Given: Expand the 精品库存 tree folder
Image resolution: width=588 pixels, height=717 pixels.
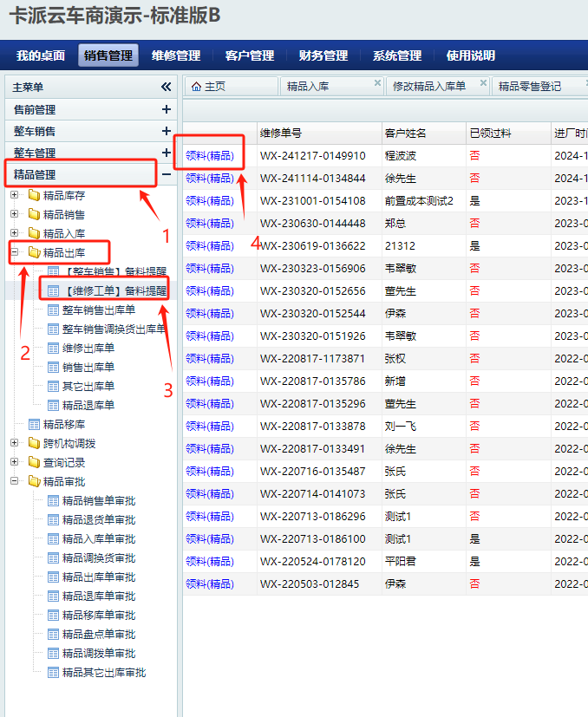Looking at the screenshot, I should (x=15, y=195).
